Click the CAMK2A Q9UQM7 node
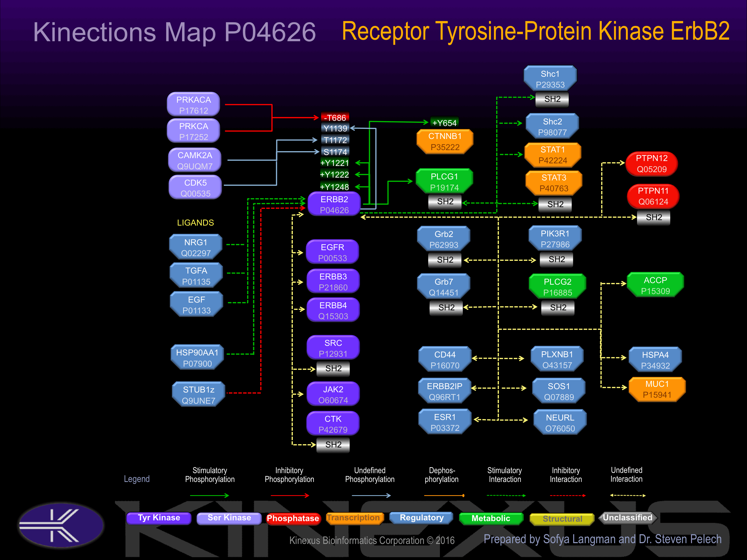The width and height of the screenshot is (747, 560). point(195,160)
